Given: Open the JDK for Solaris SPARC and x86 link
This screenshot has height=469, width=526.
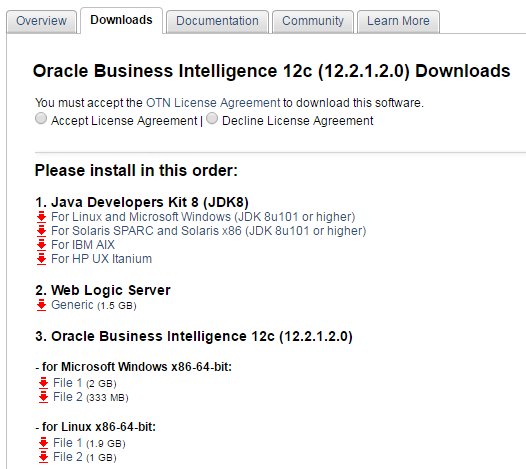Looking at the screenshot, I should point(208,231).
